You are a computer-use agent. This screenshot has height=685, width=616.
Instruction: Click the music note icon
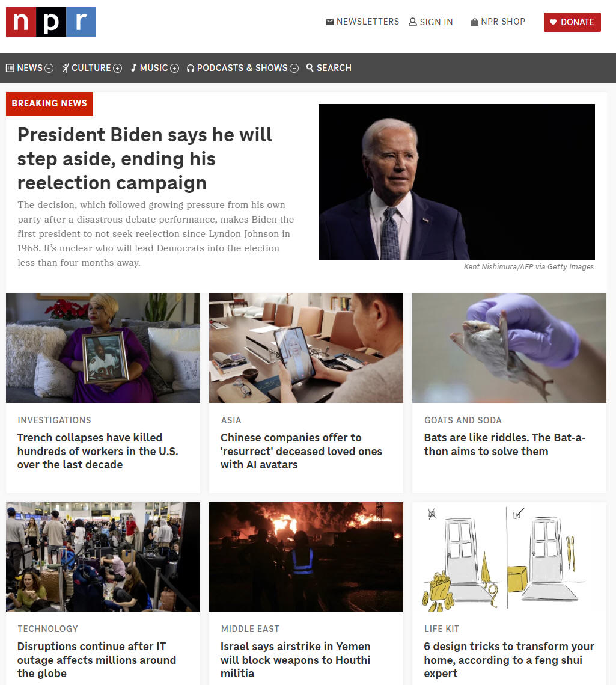134,68
